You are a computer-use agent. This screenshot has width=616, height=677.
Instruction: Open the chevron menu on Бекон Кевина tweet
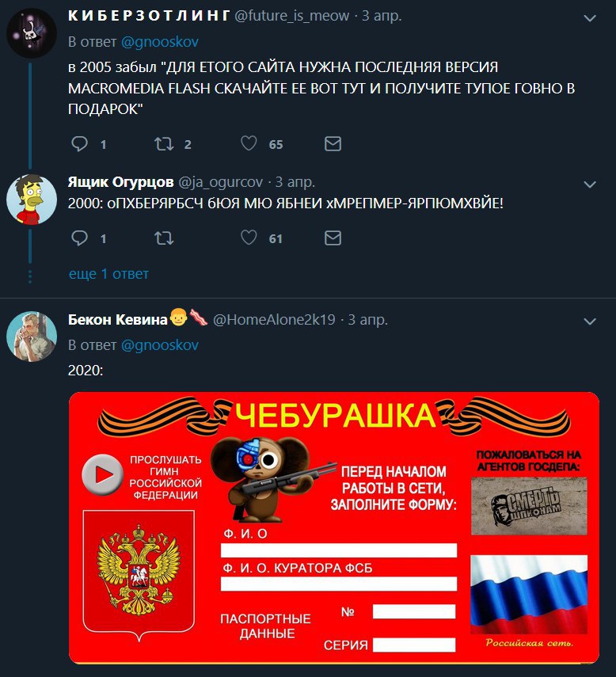point(590,321)
